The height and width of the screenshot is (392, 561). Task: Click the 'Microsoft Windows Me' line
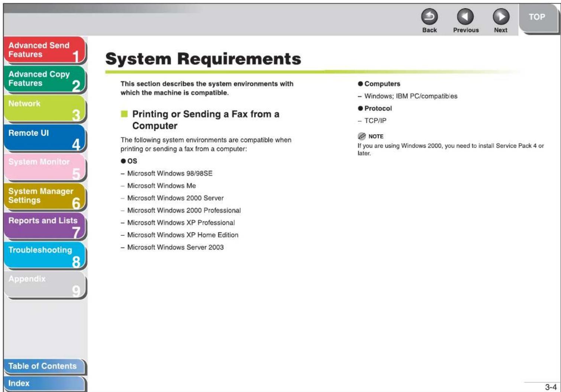pyautogui.click(x=161, y=186)
